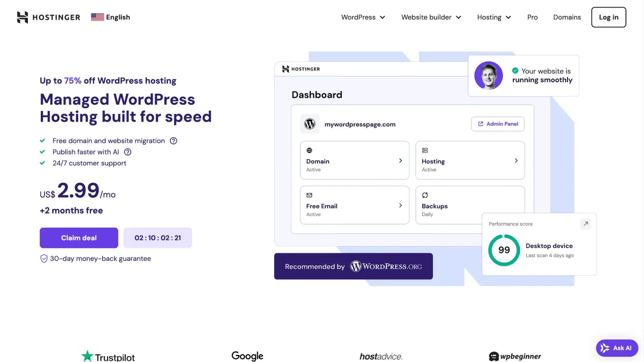The height and width of the screenshot is (362, 644).
Task: Select the Pro menu item
Action: tap(532, 17)
